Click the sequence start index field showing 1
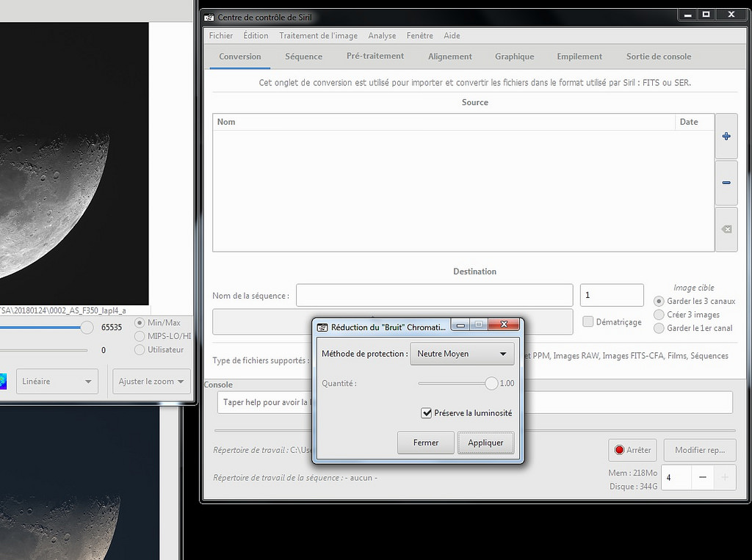 tap(612, 295)
